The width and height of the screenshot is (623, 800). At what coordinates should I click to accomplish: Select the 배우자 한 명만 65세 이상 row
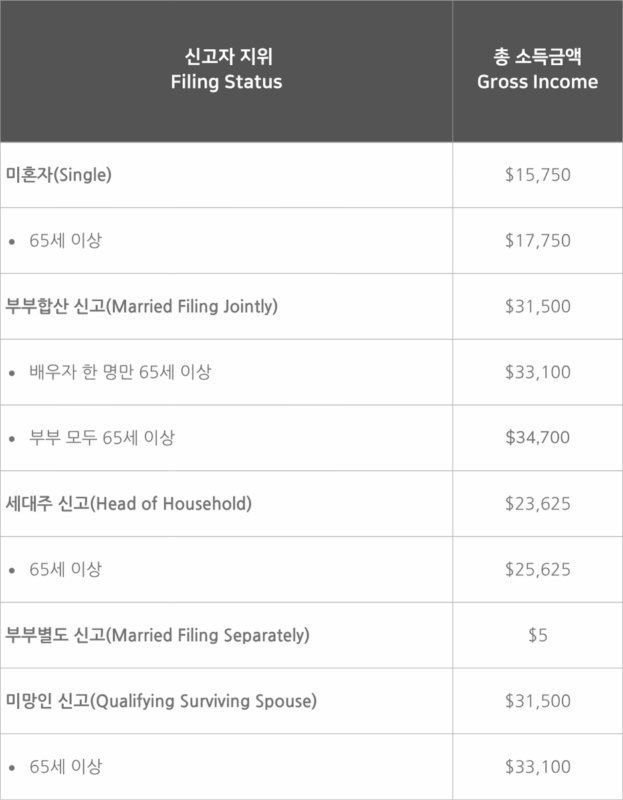pyautogui.click(x=120, y=372)
